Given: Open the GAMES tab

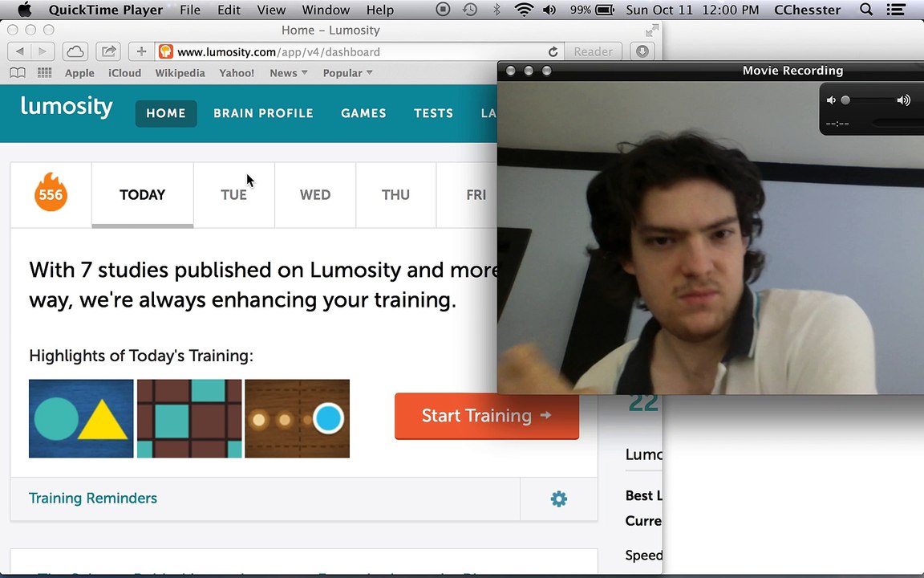Looking at the screenshot, I should coord(363,113).
